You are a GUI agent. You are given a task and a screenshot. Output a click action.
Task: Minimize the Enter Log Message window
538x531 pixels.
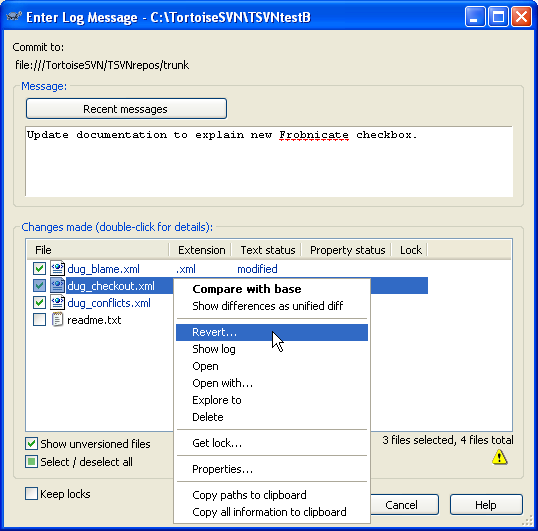(475, 16)
